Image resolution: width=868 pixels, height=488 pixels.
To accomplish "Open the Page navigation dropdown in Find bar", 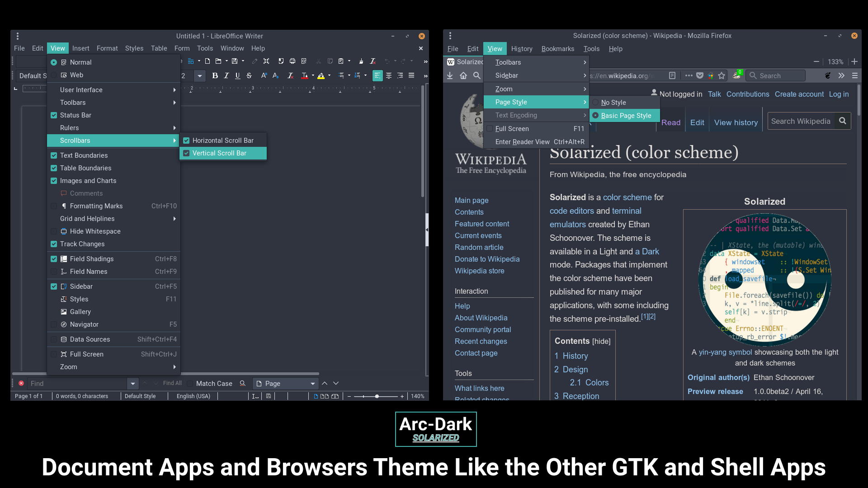I will point(313,384).
